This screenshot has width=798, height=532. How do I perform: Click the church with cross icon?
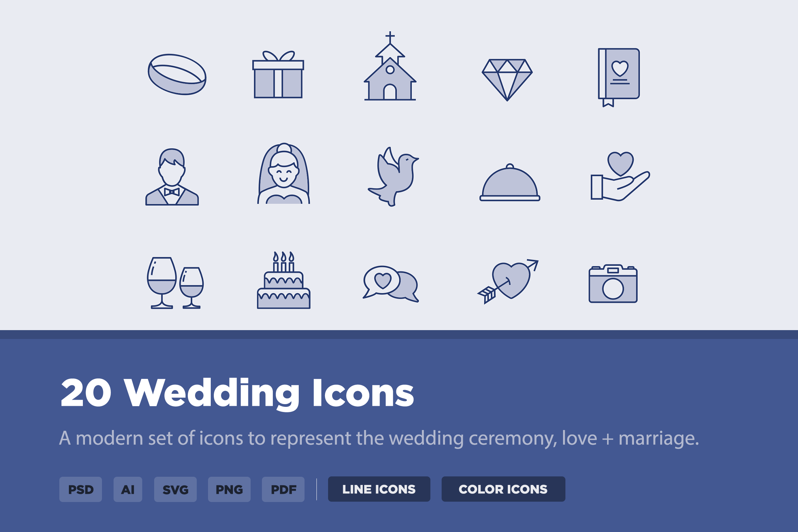click(390, 66)
